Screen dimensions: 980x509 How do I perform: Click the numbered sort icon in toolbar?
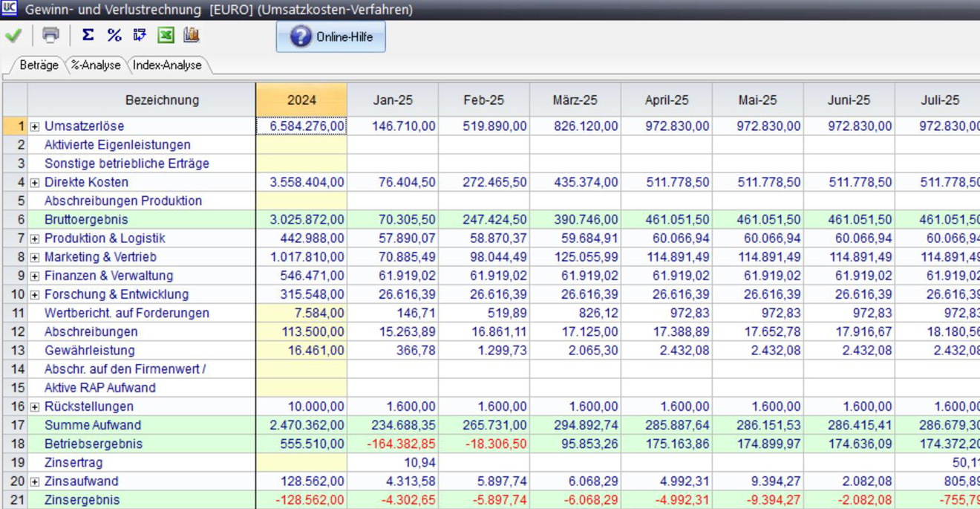140,35
